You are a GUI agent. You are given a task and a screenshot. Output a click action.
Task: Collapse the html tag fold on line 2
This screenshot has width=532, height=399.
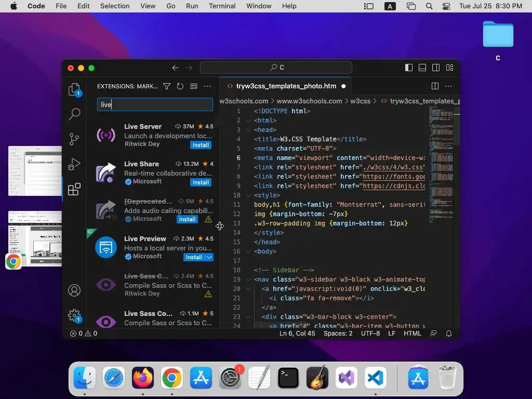(x=248, y=121)
